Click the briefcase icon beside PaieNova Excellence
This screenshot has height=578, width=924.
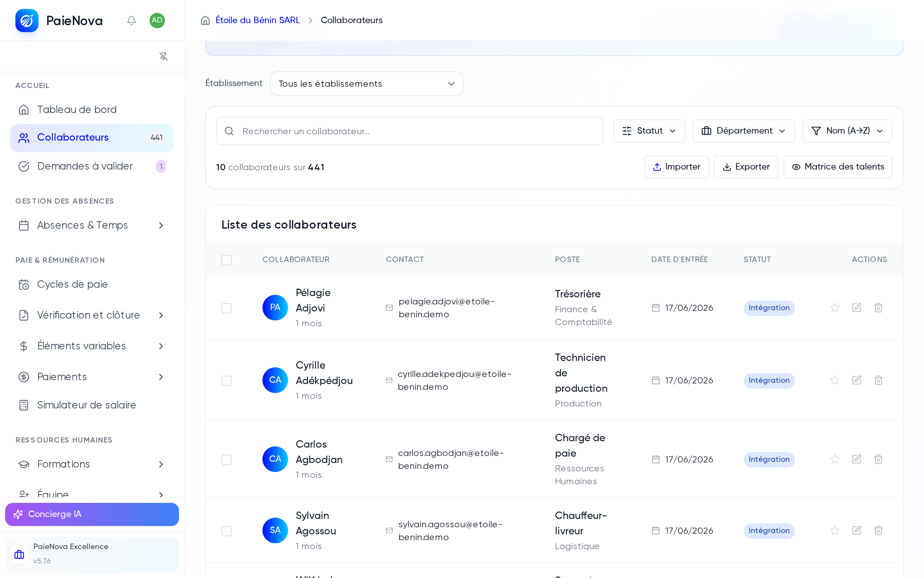(19, 555)
